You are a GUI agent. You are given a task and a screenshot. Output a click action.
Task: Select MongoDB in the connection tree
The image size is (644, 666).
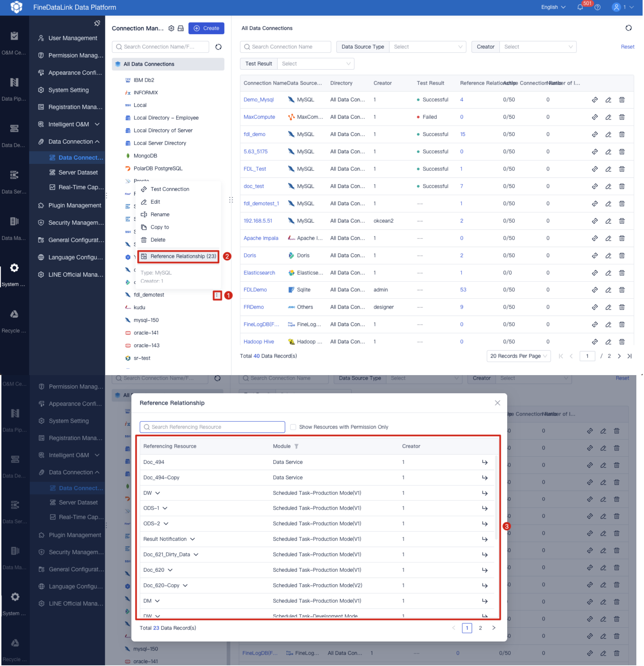pos(145,156)
